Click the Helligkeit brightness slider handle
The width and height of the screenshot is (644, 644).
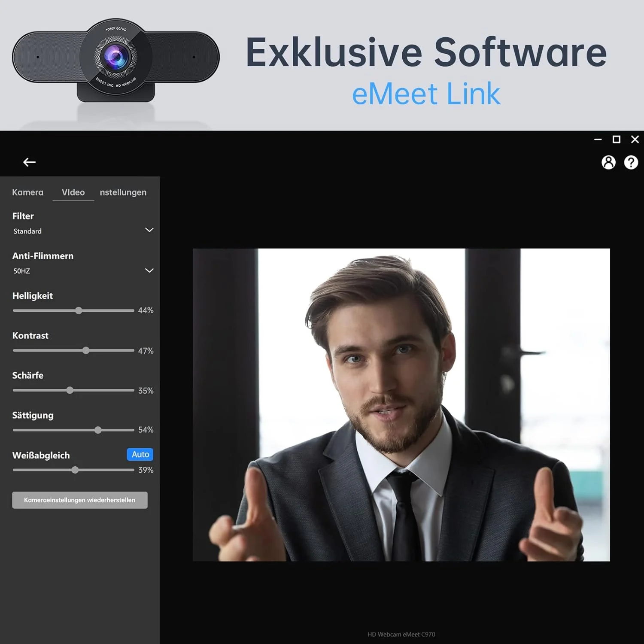pyautogui.click(x=79, y=310)
